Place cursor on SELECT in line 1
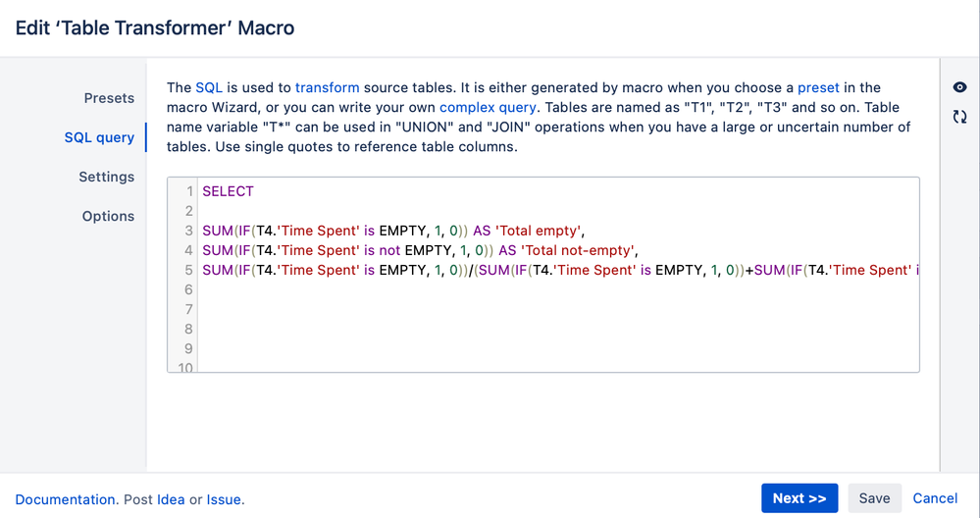The height and width of the screenshot is (518, 980). (x=229, y=191)
